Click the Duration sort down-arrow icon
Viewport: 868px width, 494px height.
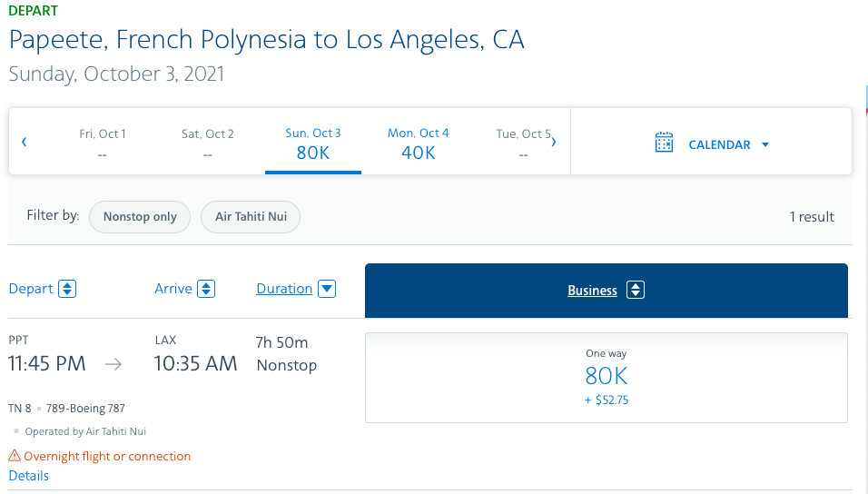coord(327,289)
